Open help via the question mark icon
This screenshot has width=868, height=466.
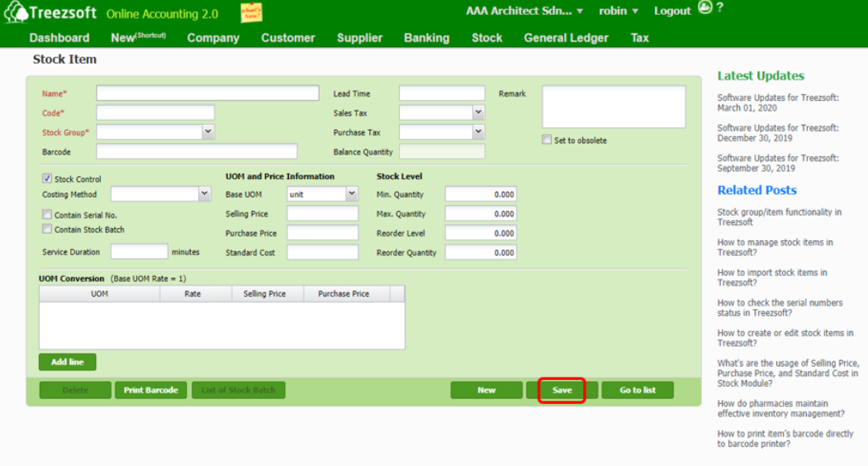tap(719, 7)
